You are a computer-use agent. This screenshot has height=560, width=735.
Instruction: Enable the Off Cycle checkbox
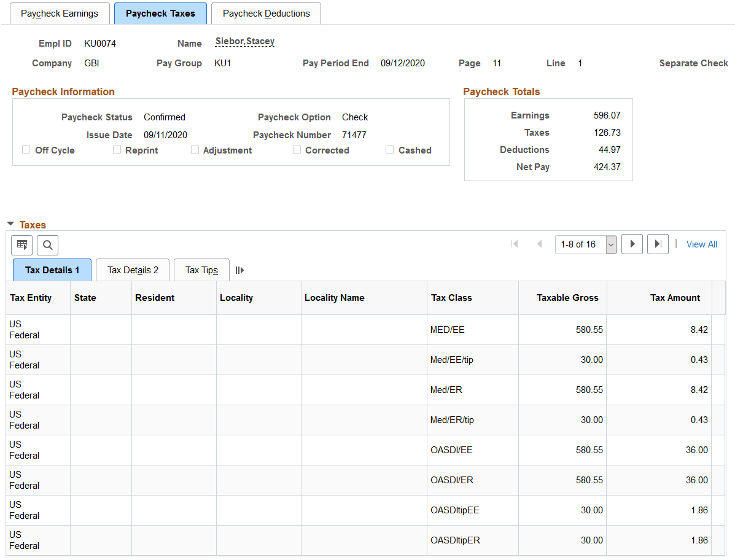point(26,150)
